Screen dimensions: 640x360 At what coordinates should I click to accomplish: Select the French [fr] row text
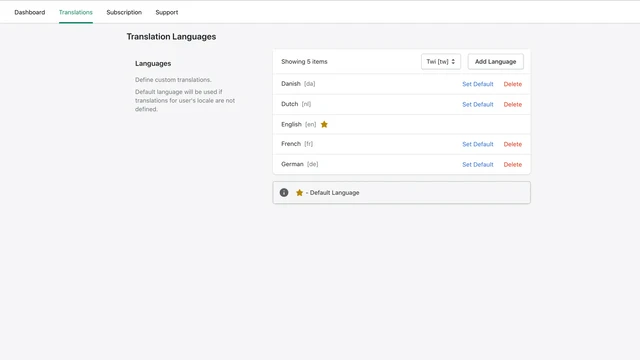[x=297, y=144]
